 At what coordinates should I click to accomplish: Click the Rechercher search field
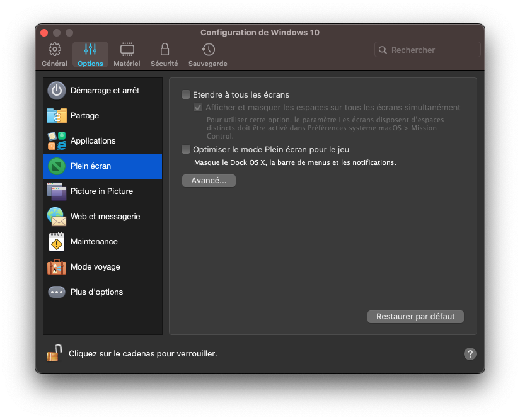427,50
